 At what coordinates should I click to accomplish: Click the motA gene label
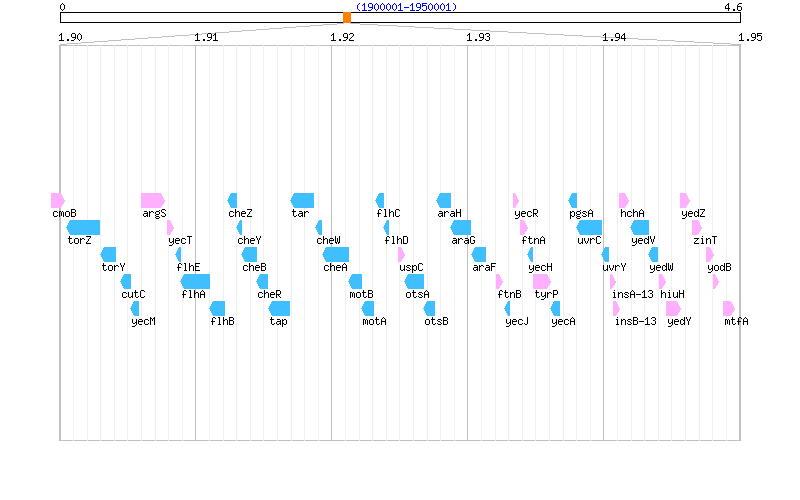tap(374, 321)
